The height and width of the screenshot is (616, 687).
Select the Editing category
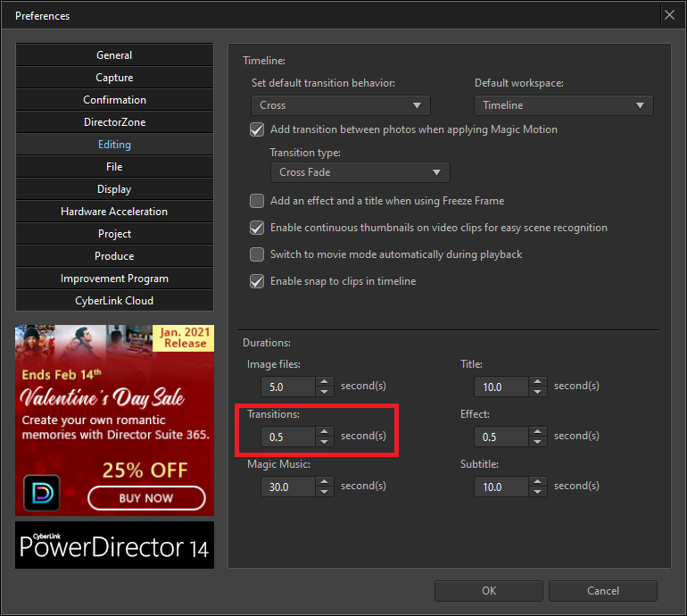114,145
